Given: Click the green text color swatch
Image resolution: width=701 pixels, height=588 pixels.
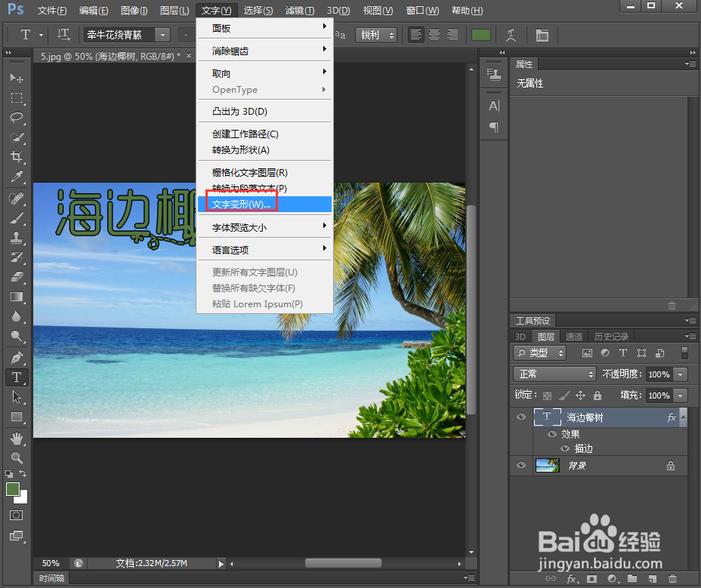Looking at the screenshot, I should coord(481,35).
